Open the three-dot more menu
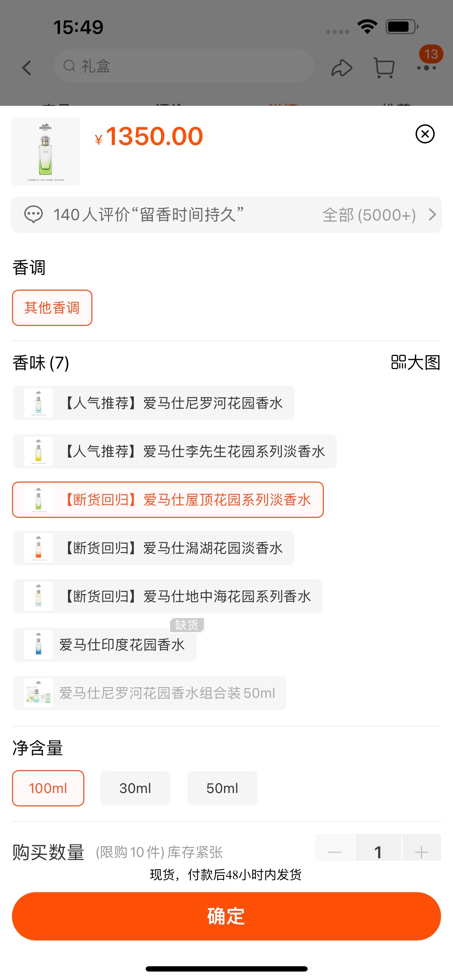The width and height of the screenshot is (453, 980). coord(427,68)
